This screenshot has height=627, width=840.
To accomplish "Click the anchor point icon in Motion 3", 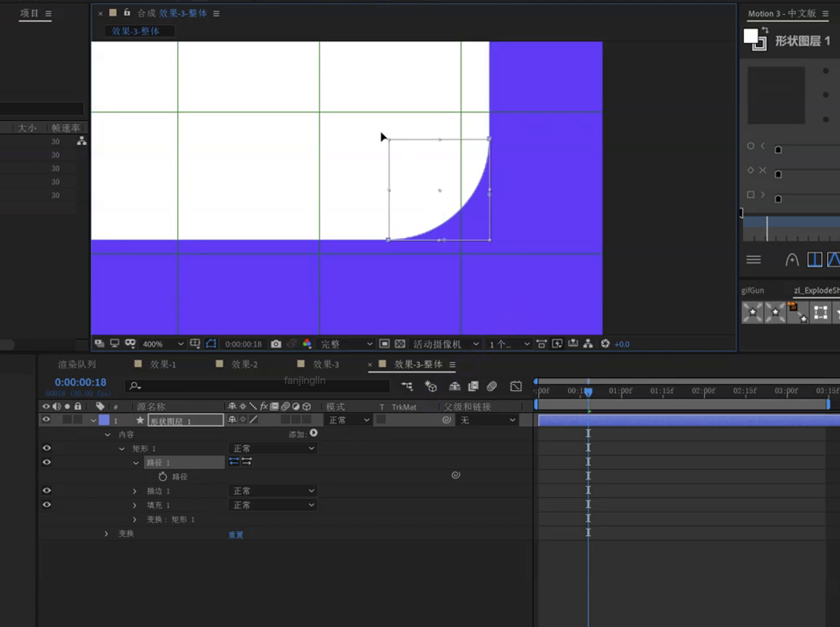I will pyautogui.click(x=792, y=260).
